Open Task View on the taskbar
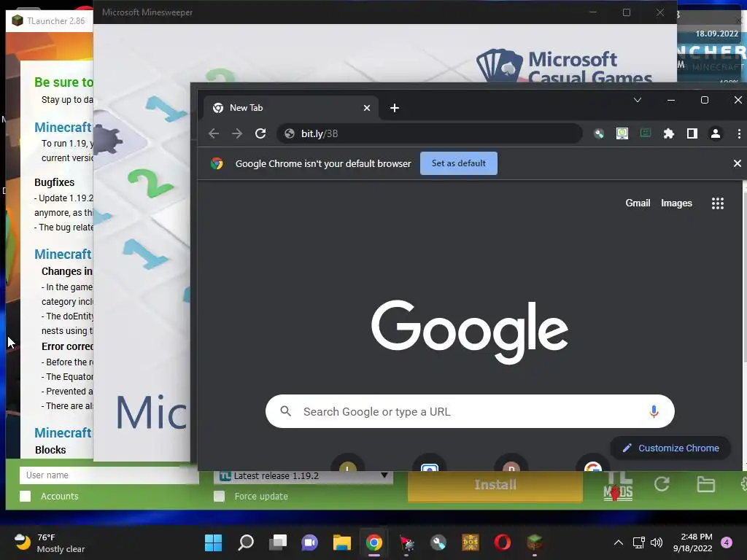747x560 pixels. point(278,542)
